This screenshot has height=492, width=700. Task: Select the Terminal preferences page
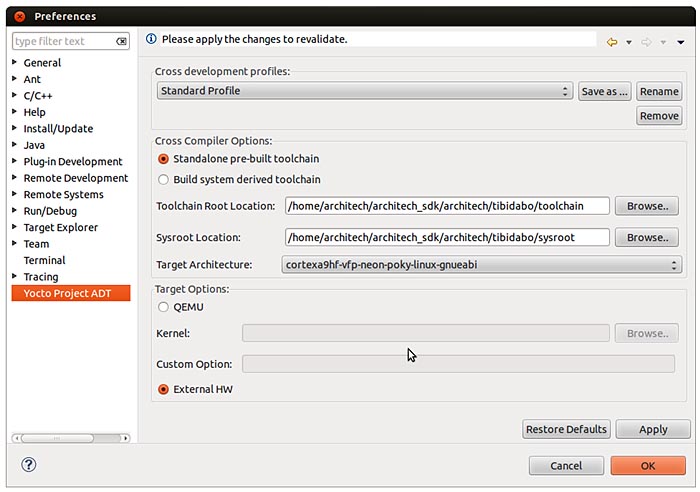(45, 260)
